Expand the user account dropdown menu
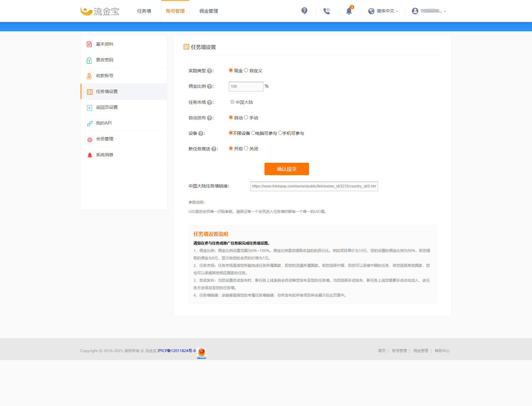Viewport: 532px width, 406px height. tap(429, 11)
